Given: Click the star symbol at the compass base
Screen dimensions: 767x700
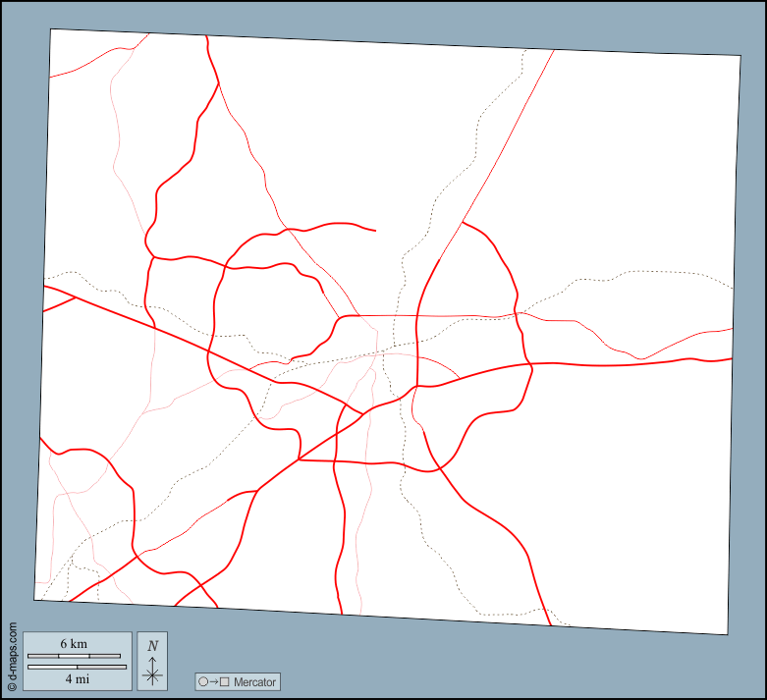Looking at the screenshot, I should (152, 675).
